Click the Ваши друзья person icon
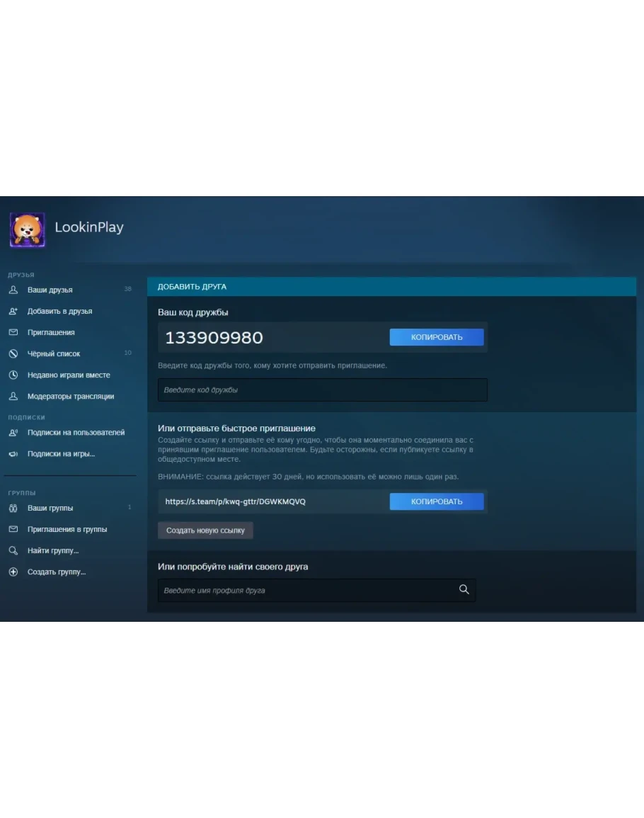 [x=13, y=290]
